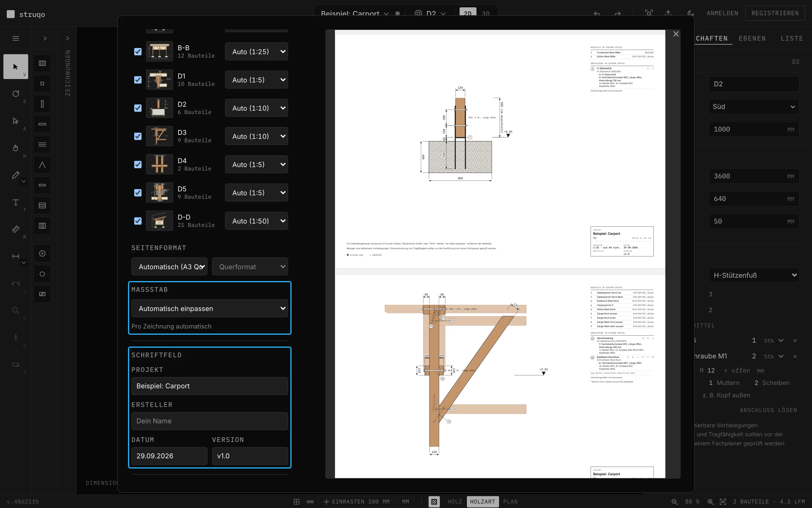The image size is (812, 508).
Task: Uncheck the B-B drawing checkbox
Action: [x=138, y=51]
